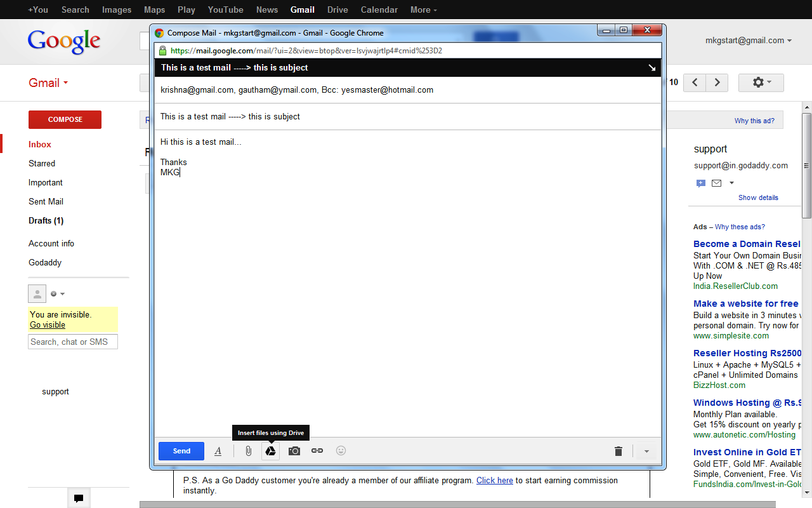Expand more send options arrow beside trash
This screenshot has width=812, height=508.
[646, 451]
